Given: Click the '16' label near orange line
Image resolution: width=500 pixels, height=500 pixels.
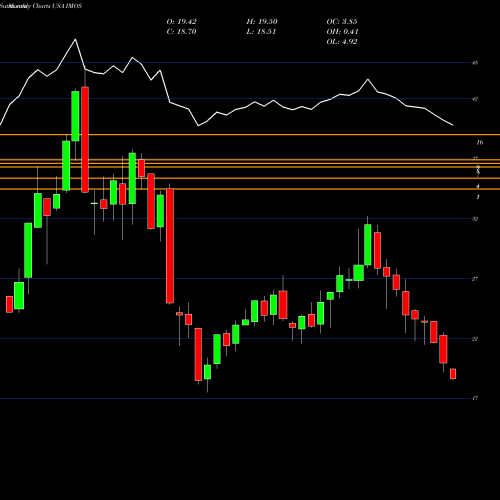Looking at the screenshot, I should point(479,143).
